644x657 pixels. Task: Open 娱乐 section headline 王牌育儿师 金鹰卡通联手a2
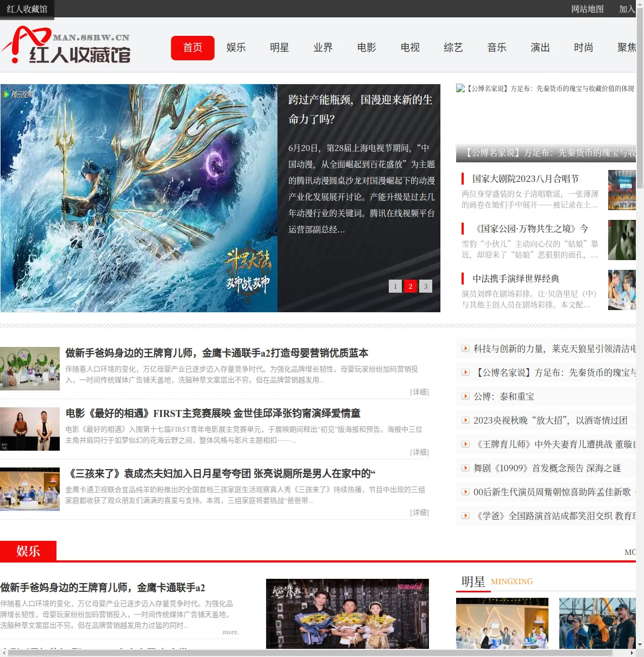pyautogui.click(x=103, y=587)
